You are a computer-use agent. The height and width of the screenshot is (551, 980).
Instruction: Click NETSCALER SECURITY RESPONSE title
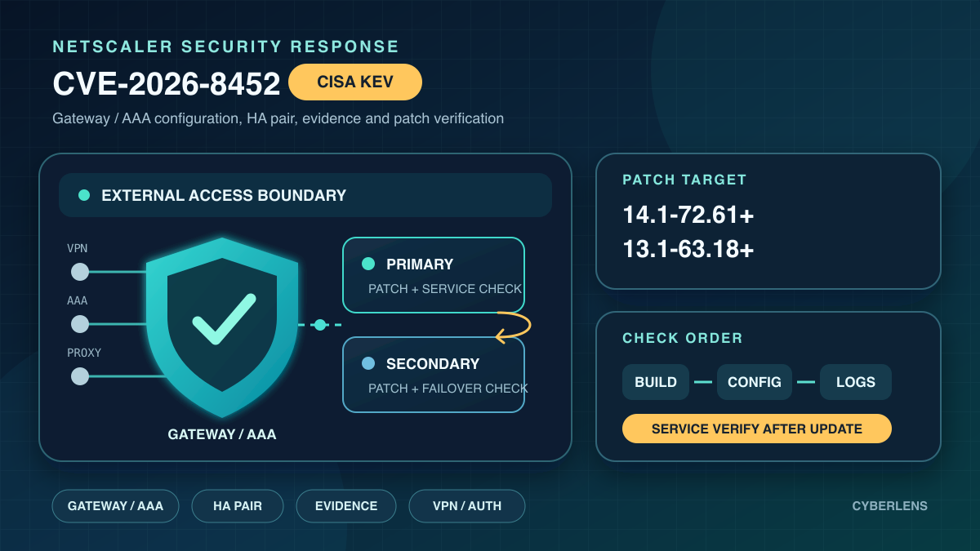(x=226, y=47)
